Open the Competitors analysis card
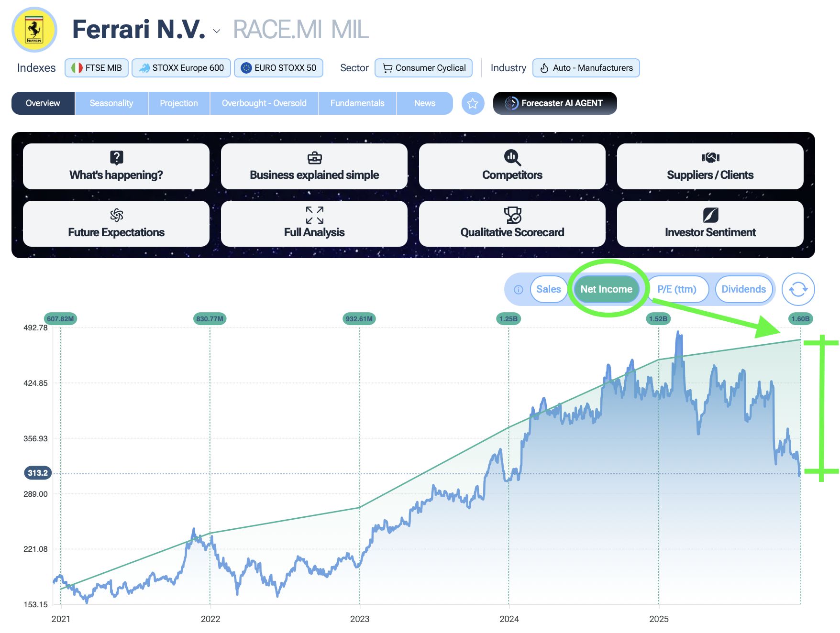This screenshot has width=840, height=633. (x=512, y=166)
